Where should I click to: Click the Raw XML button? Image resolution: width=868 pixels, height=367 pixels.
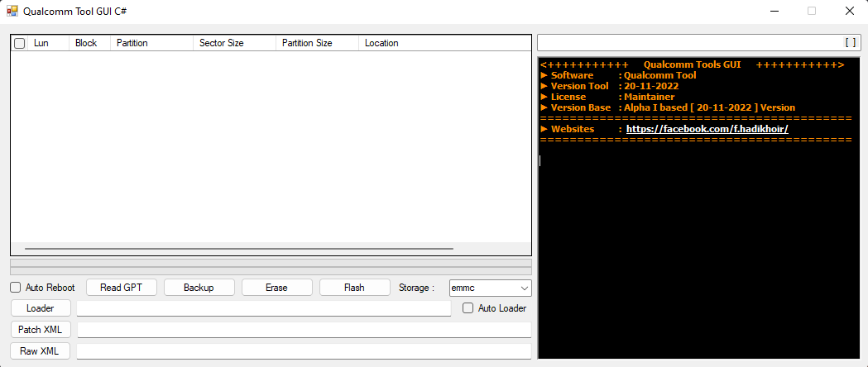pos(41,351)
